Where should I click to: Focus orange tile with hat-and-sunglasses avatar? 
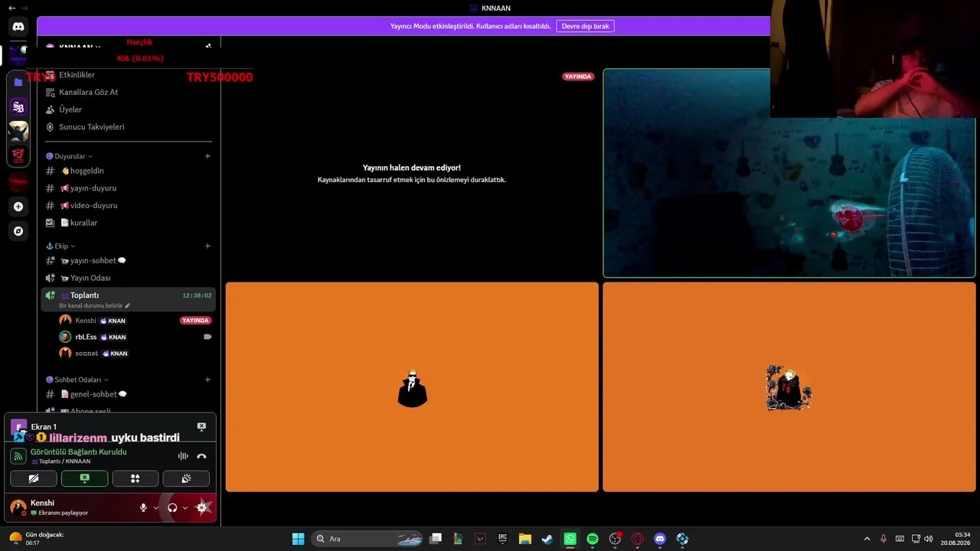(412, 387)
